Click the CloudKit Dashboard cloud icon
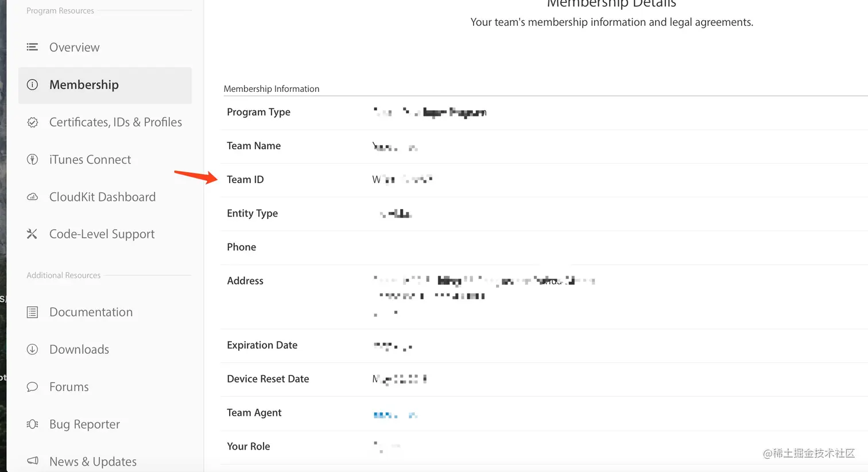Image resolution: width=868 pixels, height=472 pixels. tap(33, 196)
